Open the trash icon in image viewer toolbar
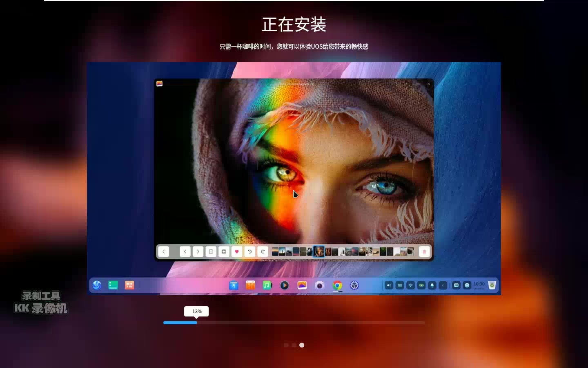The width and height of the screenshot is (588, 368). [424, 251]
